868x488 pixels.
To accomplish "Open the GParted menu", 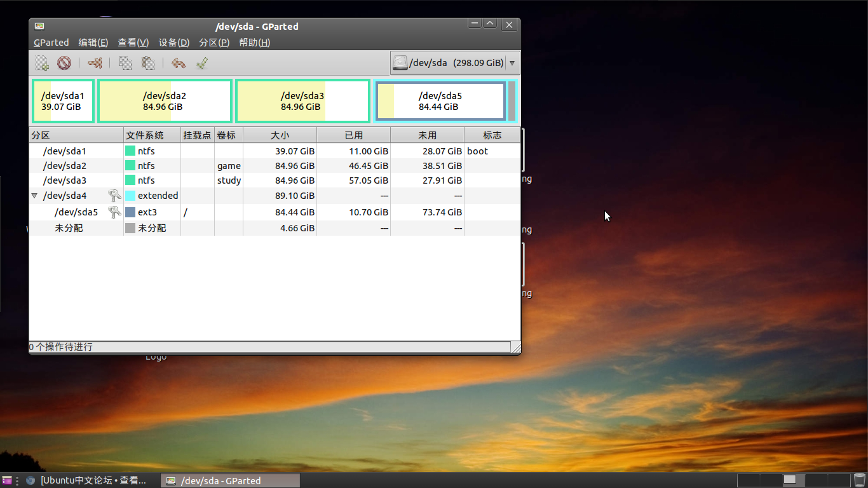I will [x=51, y=43].
